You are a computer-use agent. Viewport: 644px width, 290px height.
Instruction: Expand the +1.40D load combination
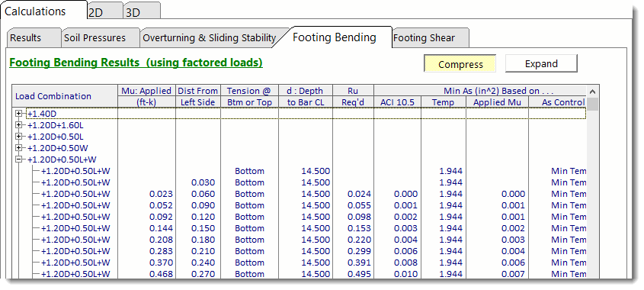point(18,113)
